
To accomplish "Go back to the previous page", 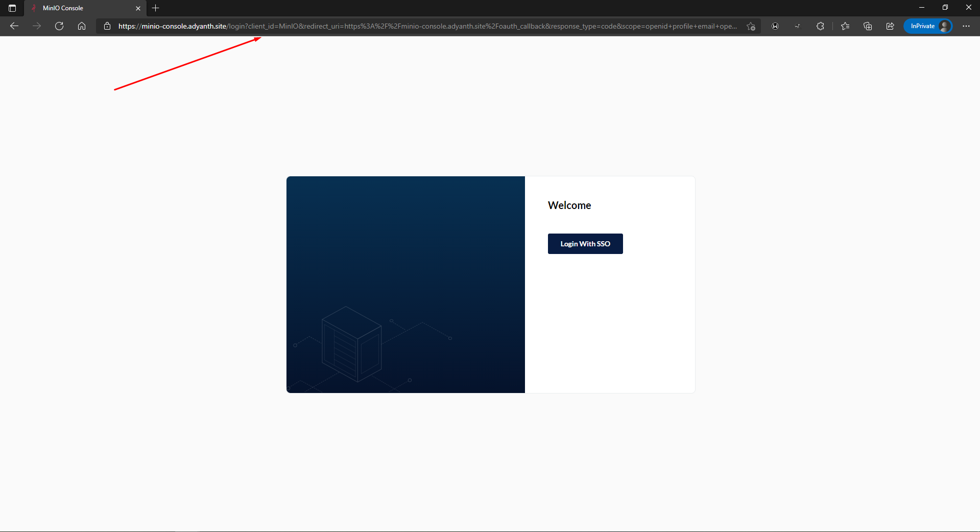I will click(x=14, y=26).
